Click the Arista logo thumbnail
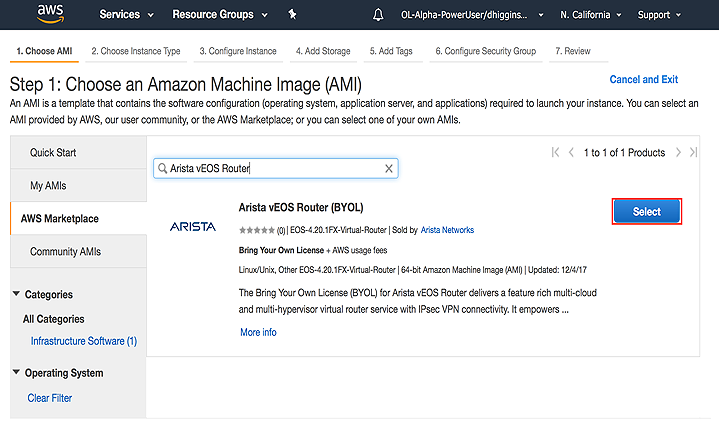 (x=193, y=226)
